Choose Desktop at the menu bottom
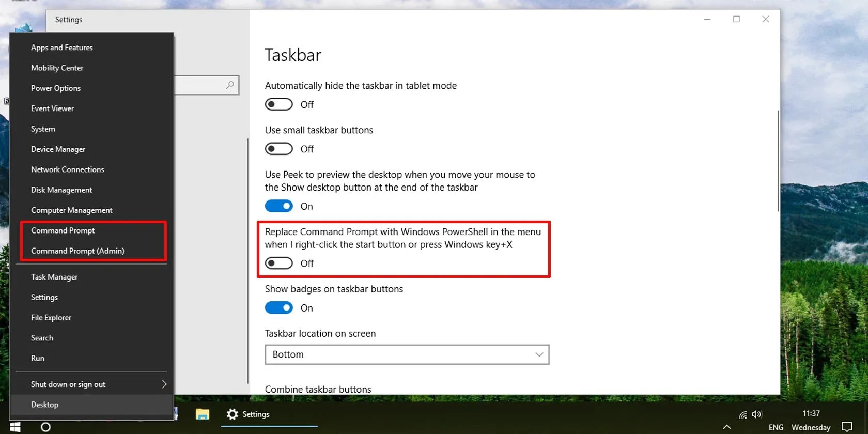The image size is (868, 434). 91,405
